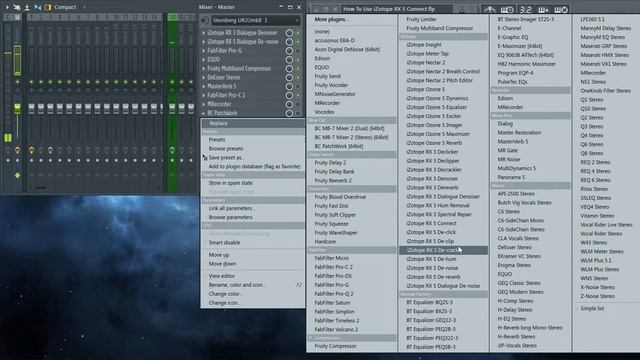This screenshot has height=360, width=640.
Task: Toggle the metronome icon in top toolbar
Action: coord(489,9)
